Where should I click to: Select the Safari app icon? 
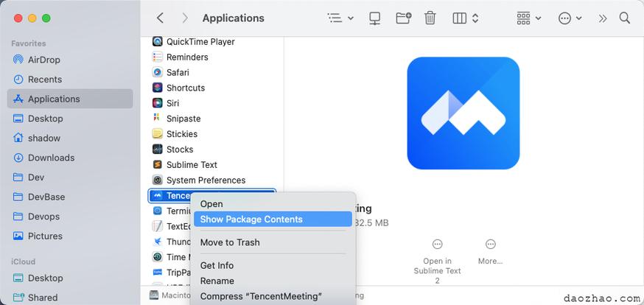click(157, 72)
